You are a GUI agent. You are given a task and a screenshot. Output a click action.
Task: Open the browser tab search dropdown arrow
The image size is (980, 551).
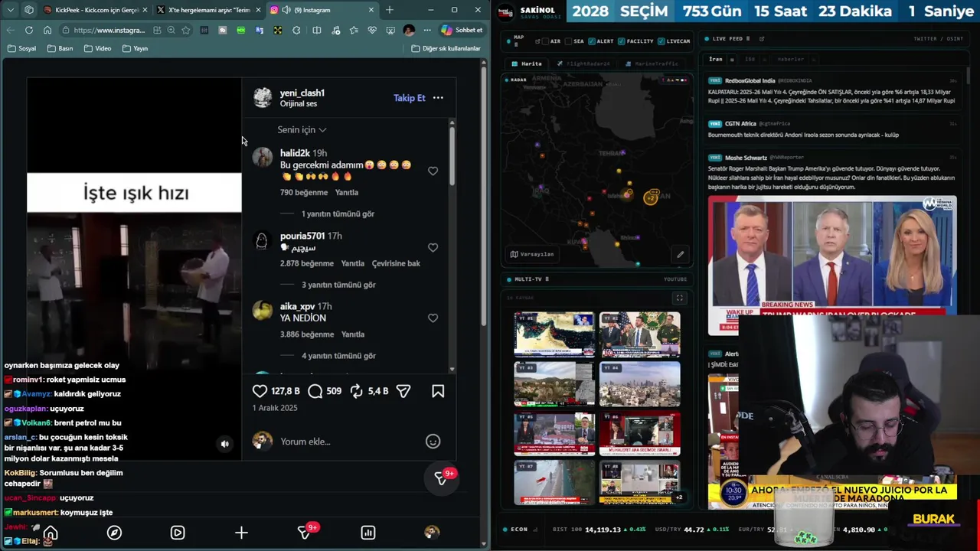click(10, 10)
